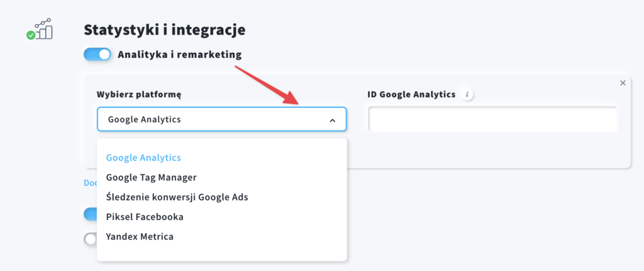
Task: Click the info icon beside ID Google Analytics
Action: (467, 95)
